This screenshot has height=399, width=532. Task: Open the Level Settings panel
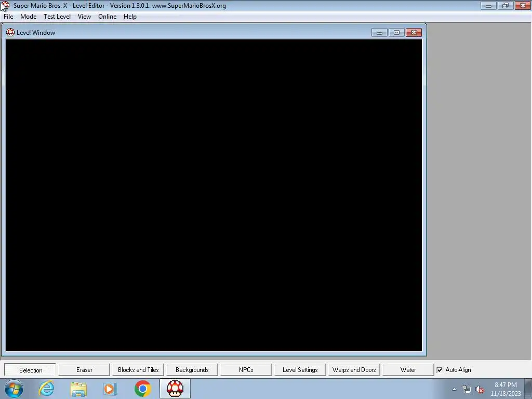point(300,370)
